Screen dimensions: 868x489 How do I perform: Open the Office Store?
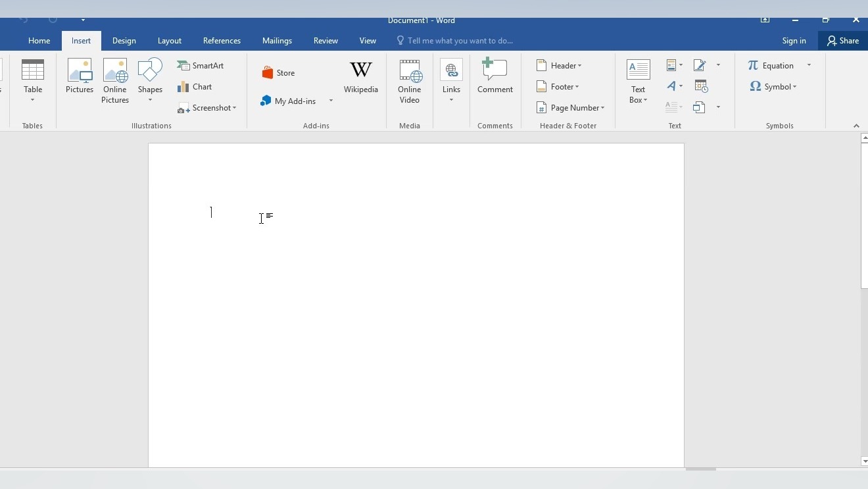click(278, 73)
